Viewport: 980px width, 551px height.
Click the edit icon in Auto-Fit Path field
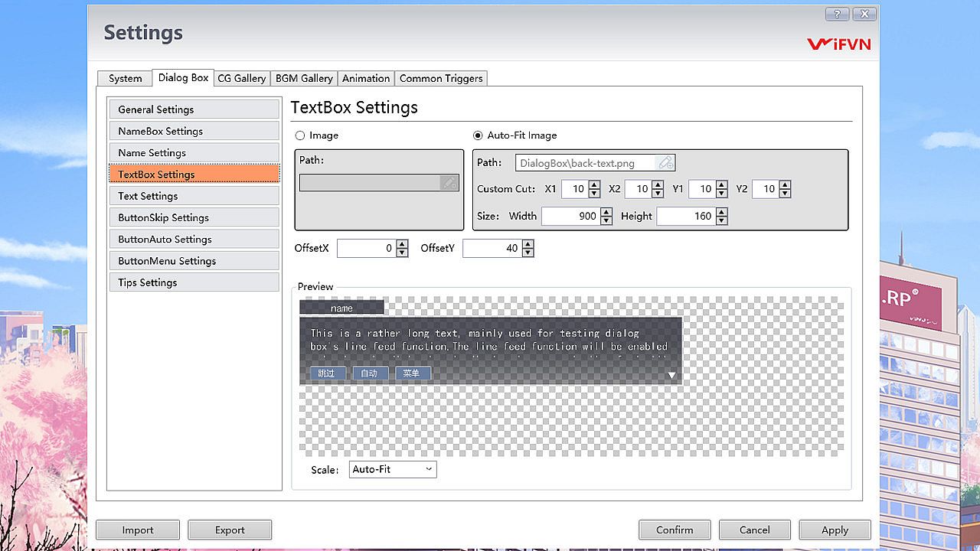coord(665,163)
